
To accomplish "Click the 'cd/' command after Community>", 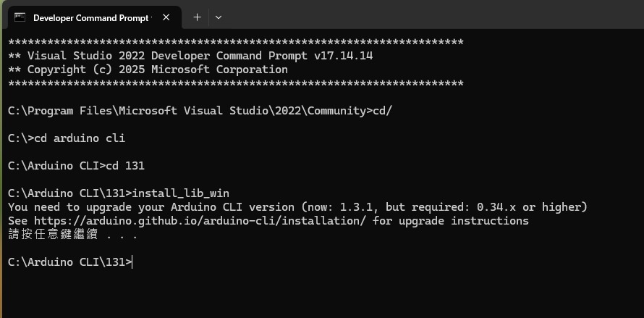I will 383,111.
